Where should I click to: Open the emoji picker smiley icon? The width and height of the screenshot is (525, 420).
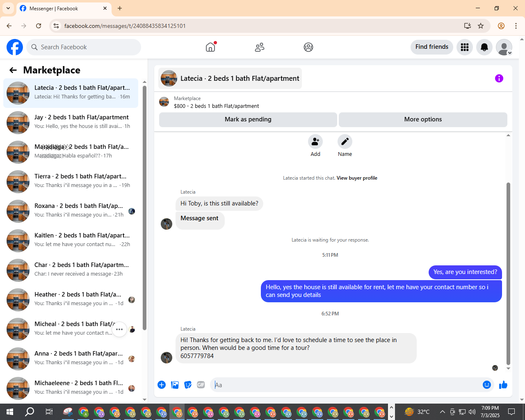point(487,385)
